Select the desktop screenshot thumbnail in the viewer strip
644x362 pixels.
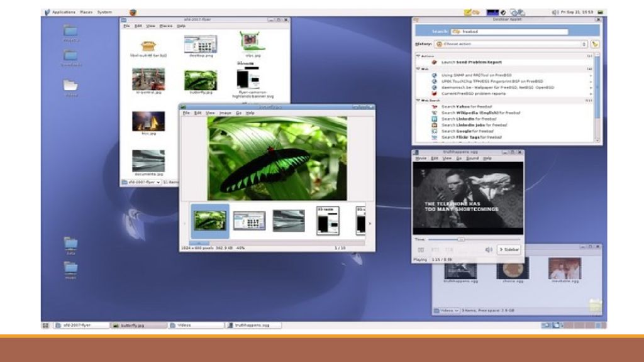pyautogui.click(x=249, y=221)
